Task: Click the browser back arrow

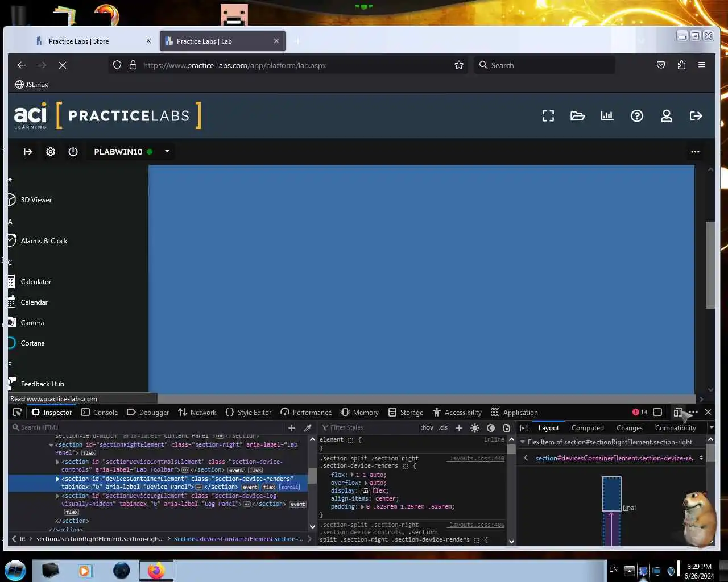Action: coord(22,65)
